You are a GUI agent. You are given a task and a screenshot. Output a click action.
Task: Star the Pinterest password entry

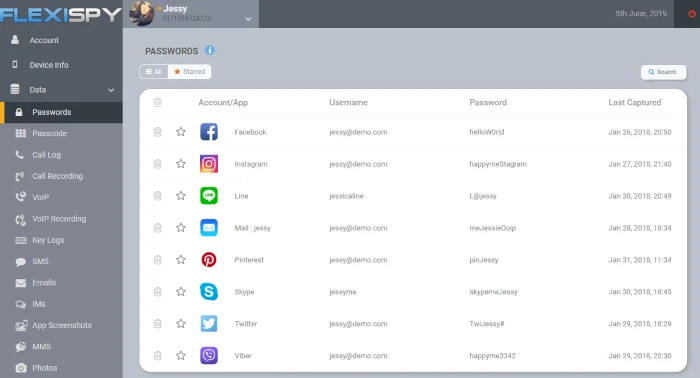tap(181, 259)
